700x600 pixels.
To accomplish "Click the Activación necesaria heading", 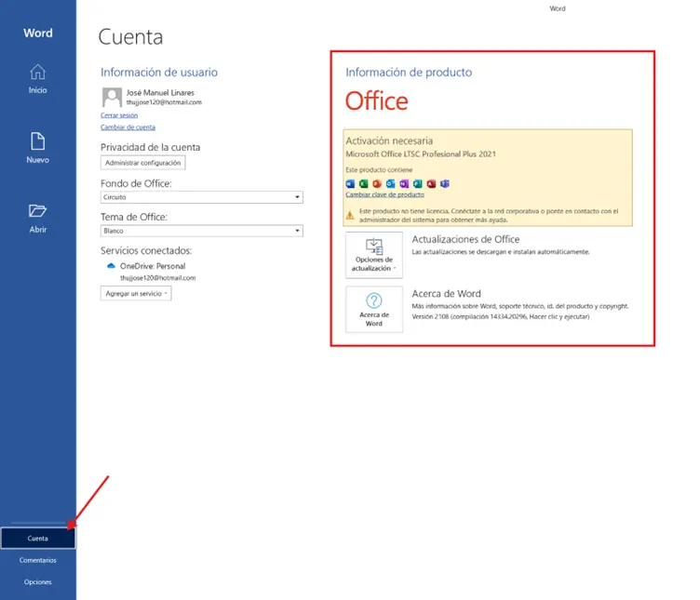I will [389, 141].
